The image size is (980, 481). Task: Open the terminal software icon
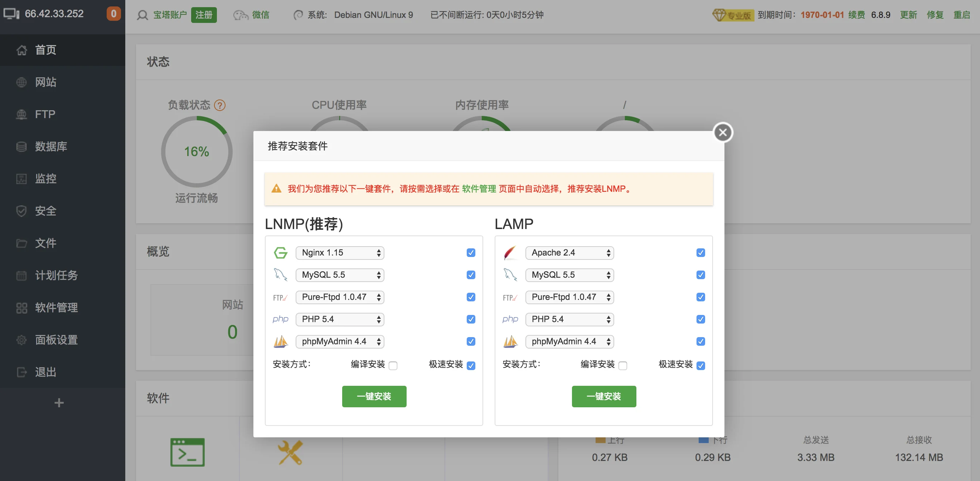coord(187,452)
